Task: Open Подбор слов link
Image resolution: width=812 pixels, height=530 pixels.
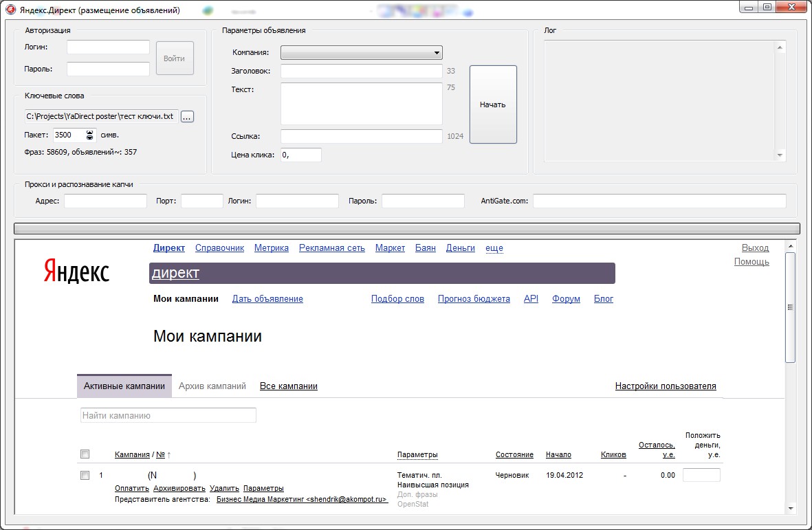Action: (397, 298)
